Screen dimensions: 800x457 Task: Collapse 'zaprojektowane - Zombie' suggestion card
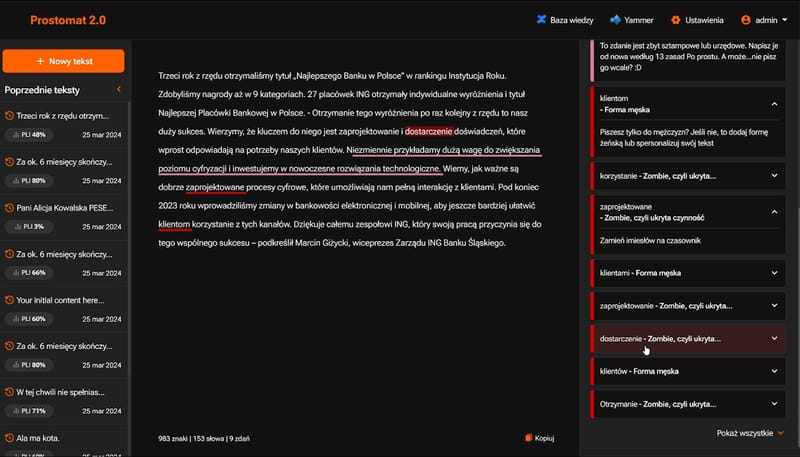(x=774, y=212)
